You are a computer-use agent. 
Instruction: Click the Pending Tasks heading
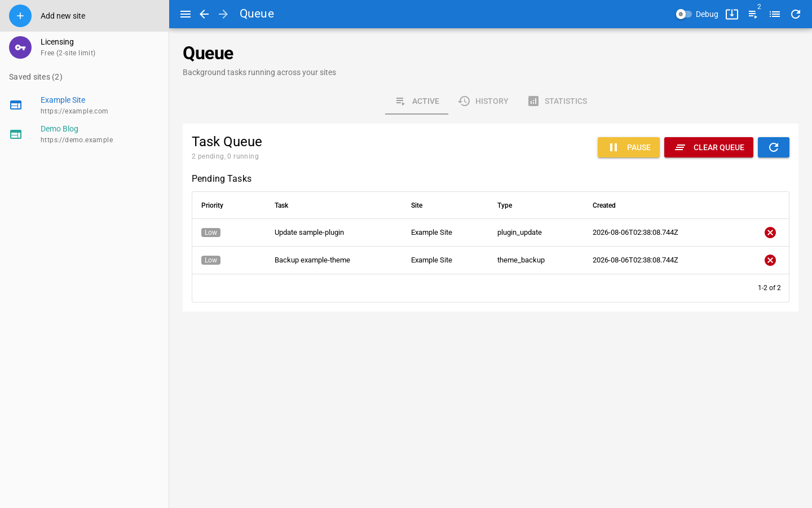[x=222, y=178]
